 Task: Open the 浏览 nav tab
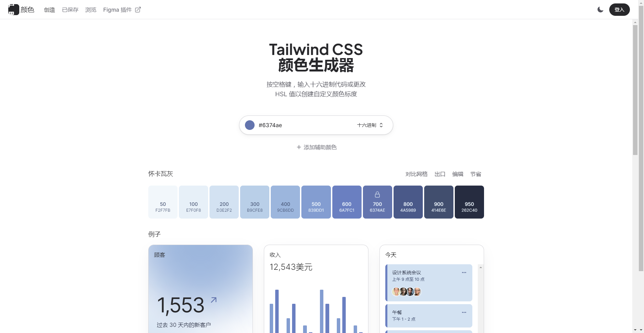tap(91, 10)
